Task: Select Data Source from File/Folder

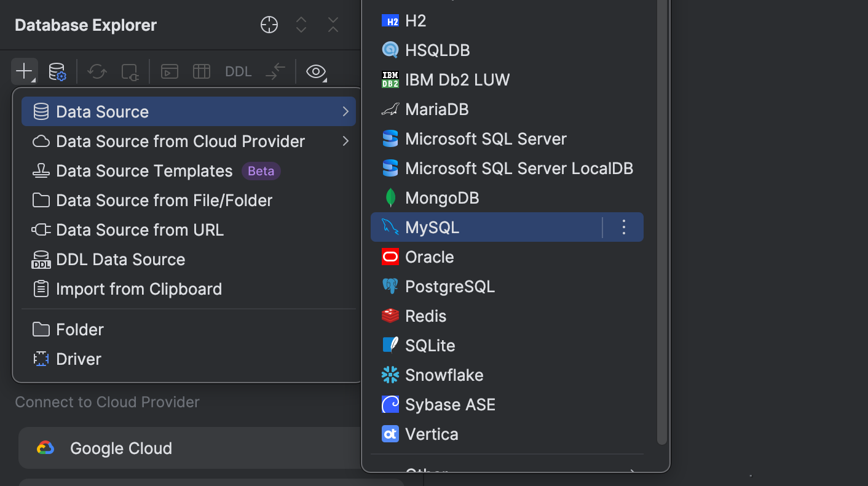Action: pyautogui.click(x=189, y=200)
